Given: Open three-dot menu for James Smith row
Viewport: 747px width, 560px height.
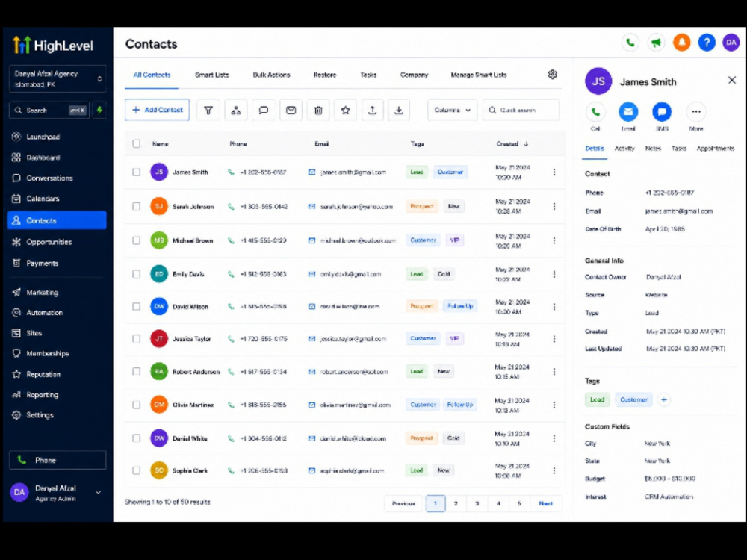Looking at the screenshot, I should click(x=554, y=172).
